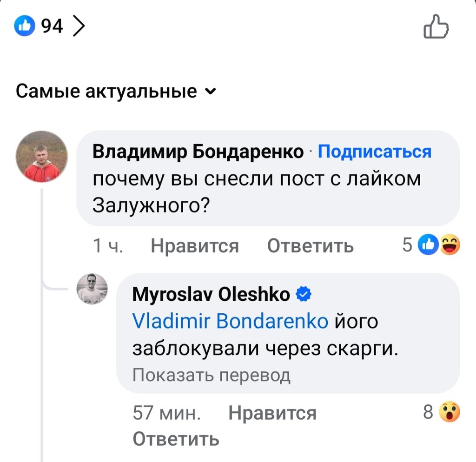Click Показать перевод to translate the comment
The image size is (476, 462).
pyautogui.click(x=212, y=374)
